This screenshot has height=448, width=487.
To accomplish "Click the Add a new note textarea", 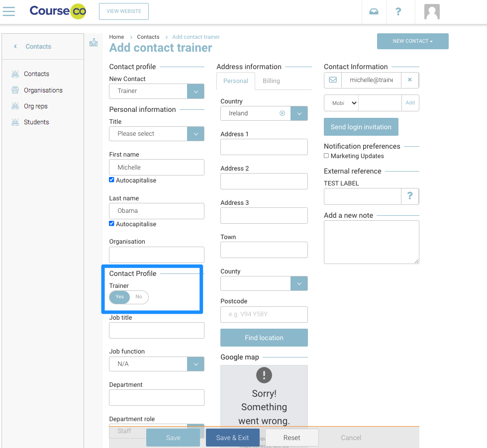I will pos(371,242).
